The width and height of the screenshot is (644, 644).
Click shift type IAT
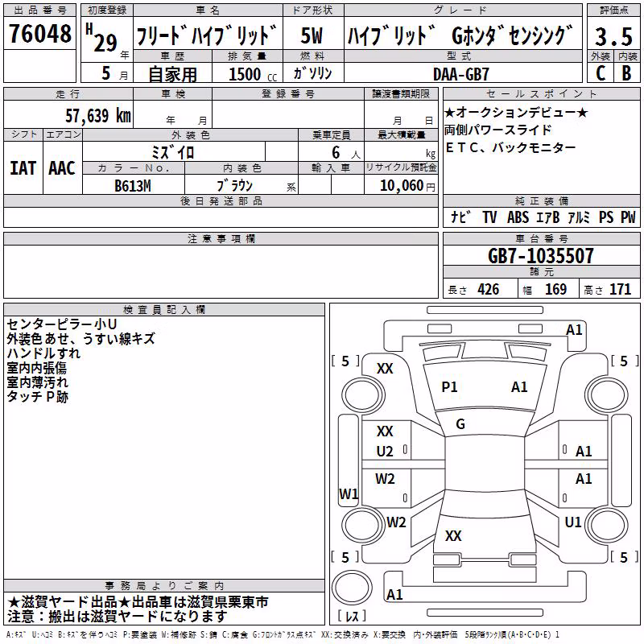point(23,168)
